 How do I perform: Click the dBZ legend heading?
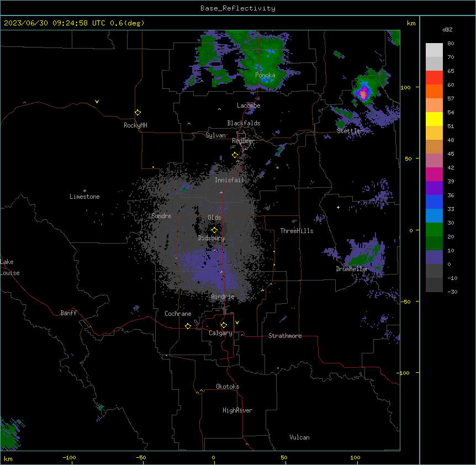(447, 29)
